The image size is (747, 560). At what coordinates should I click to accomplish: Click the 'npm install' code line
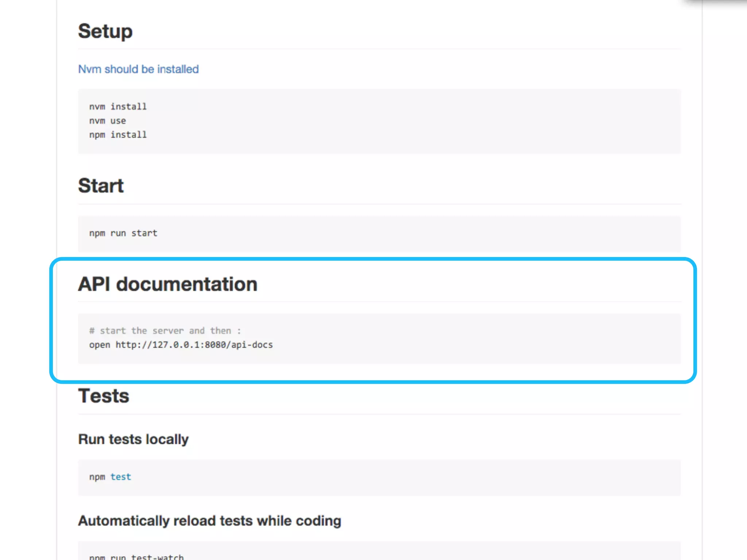pos(118,135)
